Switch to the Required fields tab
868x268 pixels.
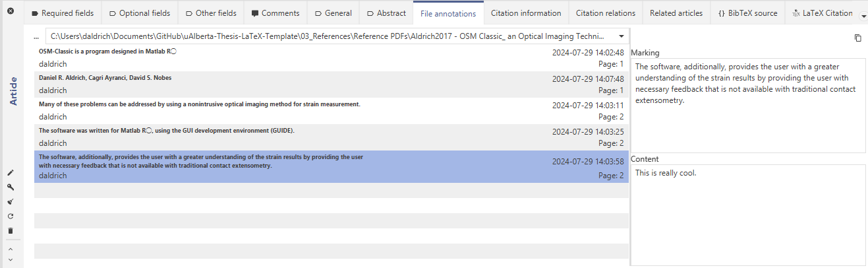[63, 13]
